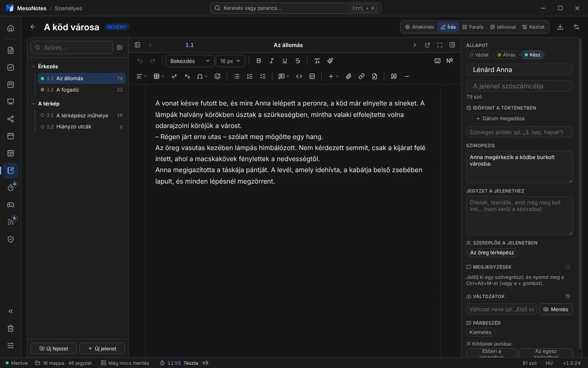The height and width of the screenshot is (368, 588).
Task: Toggle the right-hand details panel
Action: [x=452, y=45]
